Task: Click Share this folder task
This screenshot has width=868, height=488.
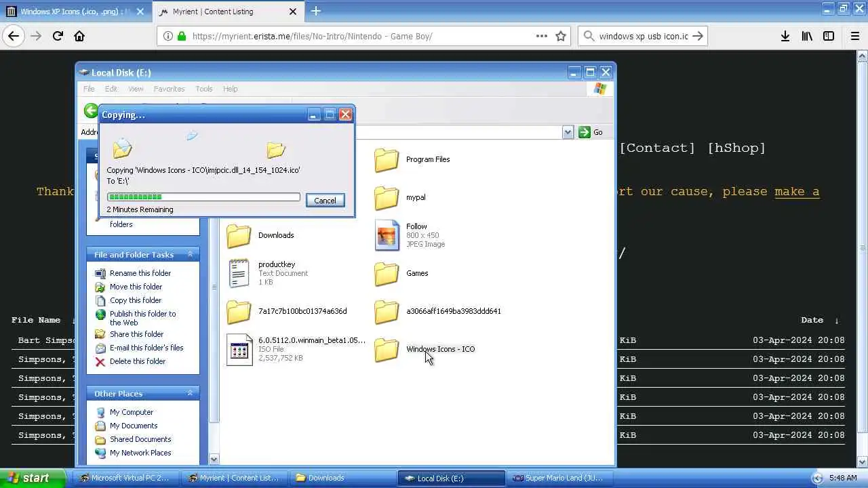Action: point(136,334)
